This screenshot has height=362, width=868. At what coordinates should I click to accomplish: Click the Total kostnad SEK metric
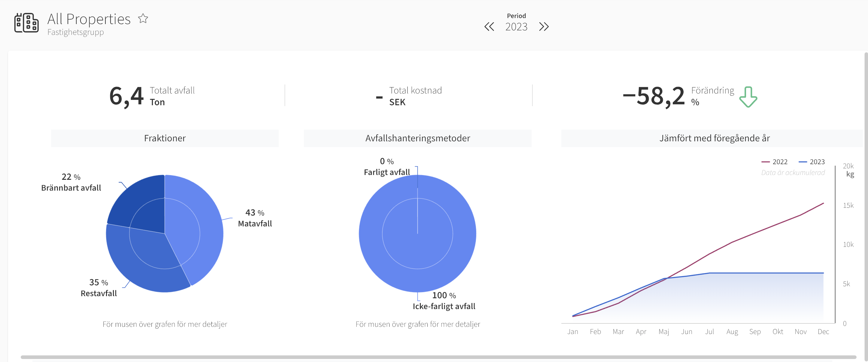point(408,96)
